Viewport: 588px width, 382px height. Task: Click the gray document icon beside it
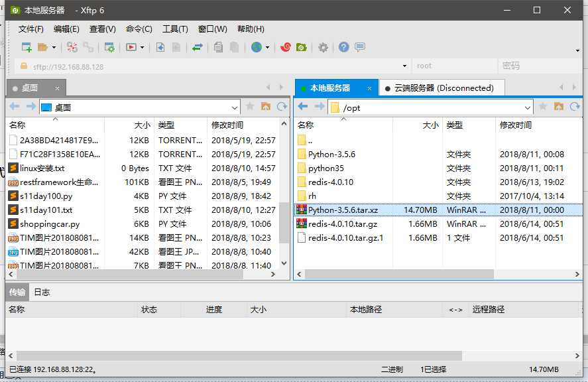(x=176, y=47)
